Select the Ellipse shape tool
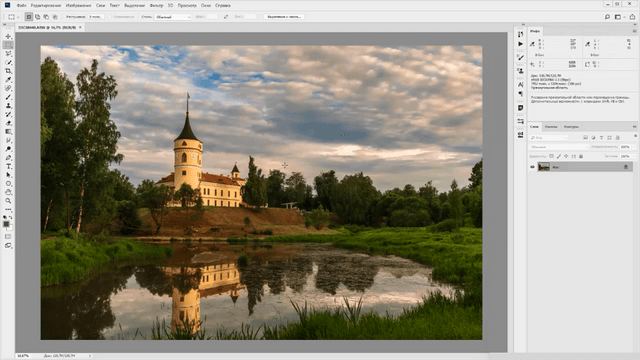This screenshot has height=360, width=640. (x=8, y=184)
